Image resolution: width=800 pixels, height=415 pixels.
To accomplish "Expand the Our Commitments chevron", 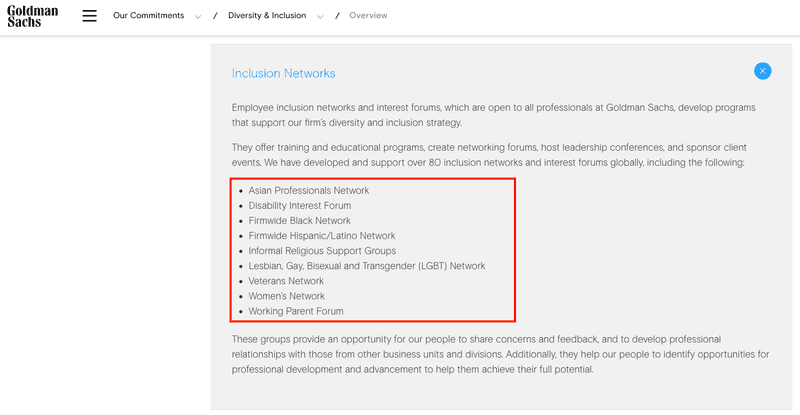I will [197, 16].
